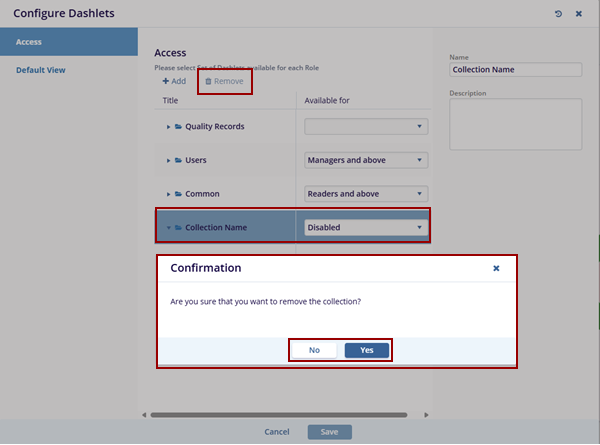The height and width of the screenshot is (445, 600).
Task: Expand the Quality Records tree node
Action: [168, 127]
